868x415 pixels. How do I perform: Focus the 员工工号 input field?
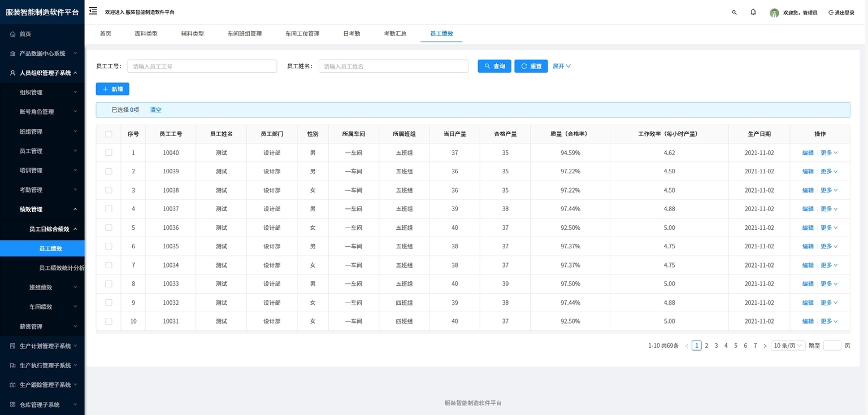pyautogui.click(x=202, y=66)
